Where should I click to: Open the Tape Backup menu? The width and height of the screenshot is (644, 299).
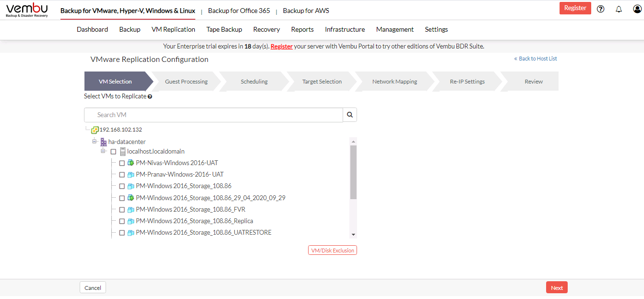pyautogui.click(x=224, y=29)
